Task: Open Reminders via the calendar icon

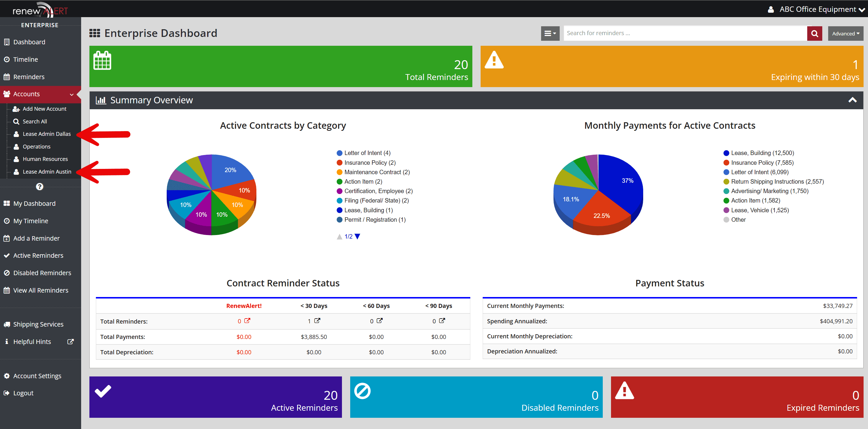Action: [7, 77]
